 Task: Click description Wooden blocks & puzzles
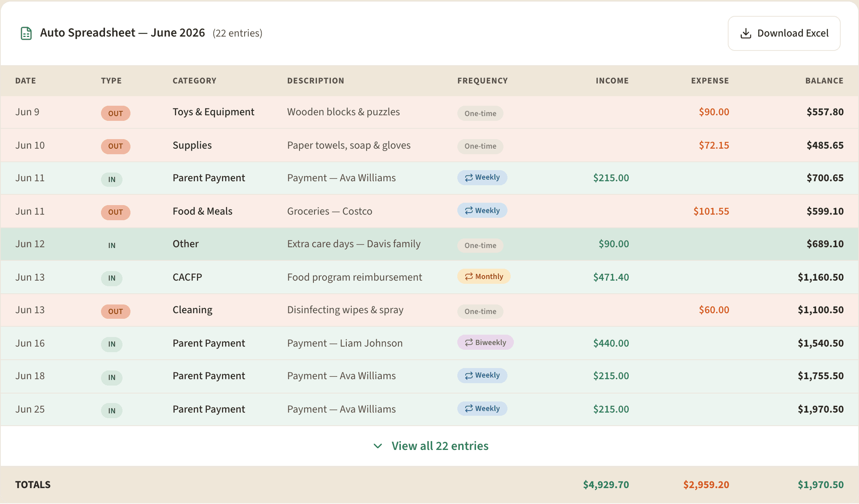344,112
